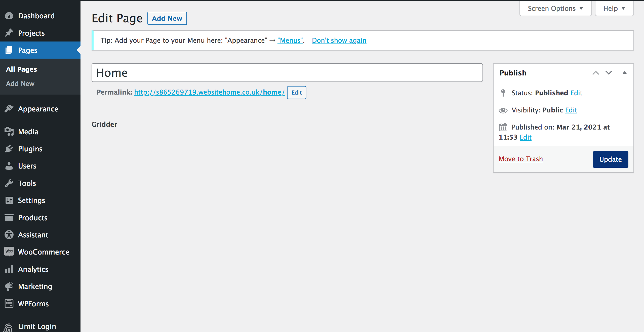
Task: Click the Home page title field
Action: pyautogui.click(x=287, y=73)
